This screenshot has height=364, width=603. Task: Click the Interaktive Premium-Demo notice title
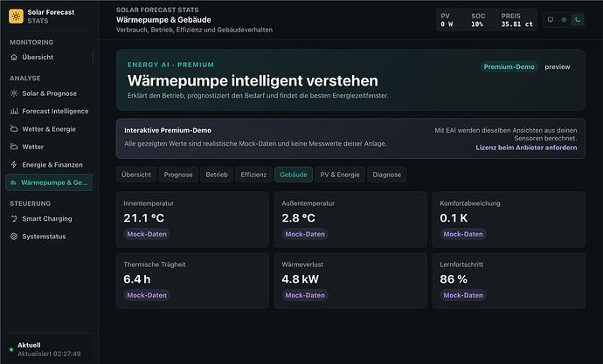(x=168, y=130)
